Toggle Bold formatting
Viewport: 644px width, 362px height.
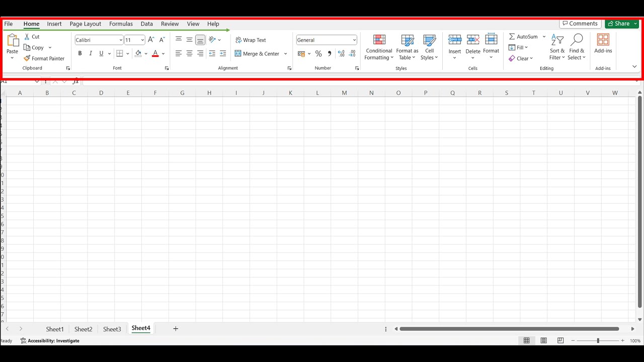79,53
